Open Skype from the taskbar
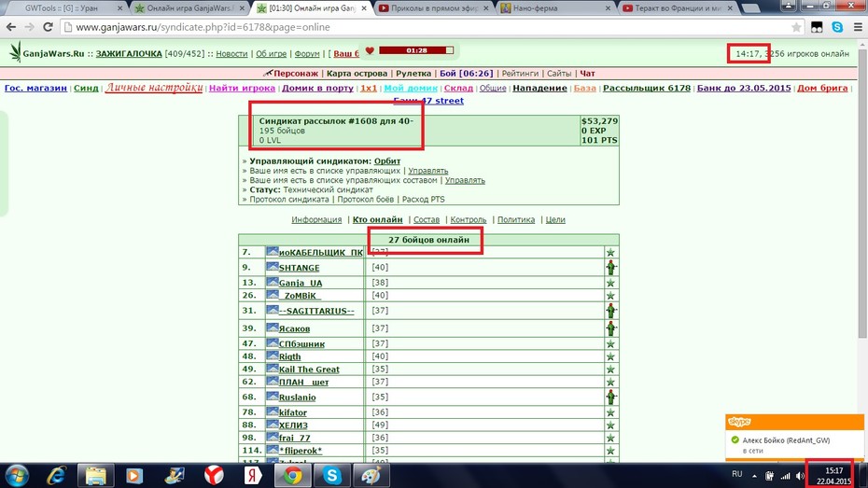 pos(332,475)
